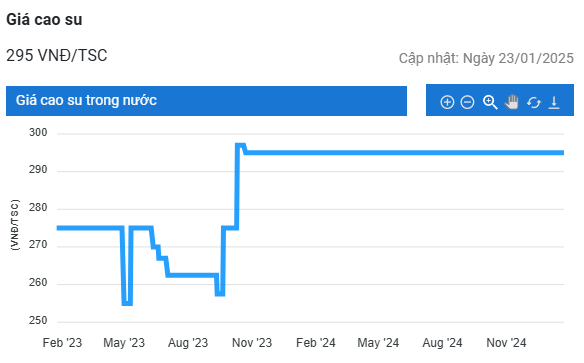Click the May '23 axis label

(124, 343)
